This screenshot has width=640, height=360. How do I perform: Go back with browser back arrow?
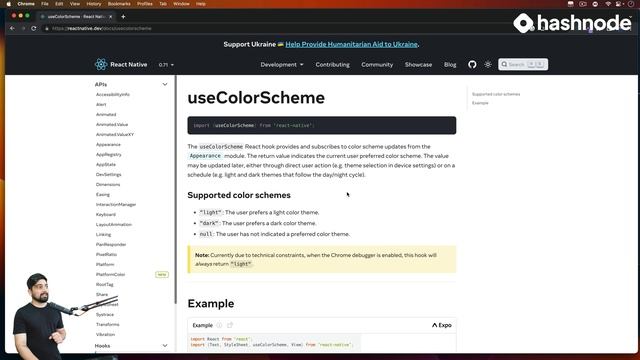coord(12,29)
